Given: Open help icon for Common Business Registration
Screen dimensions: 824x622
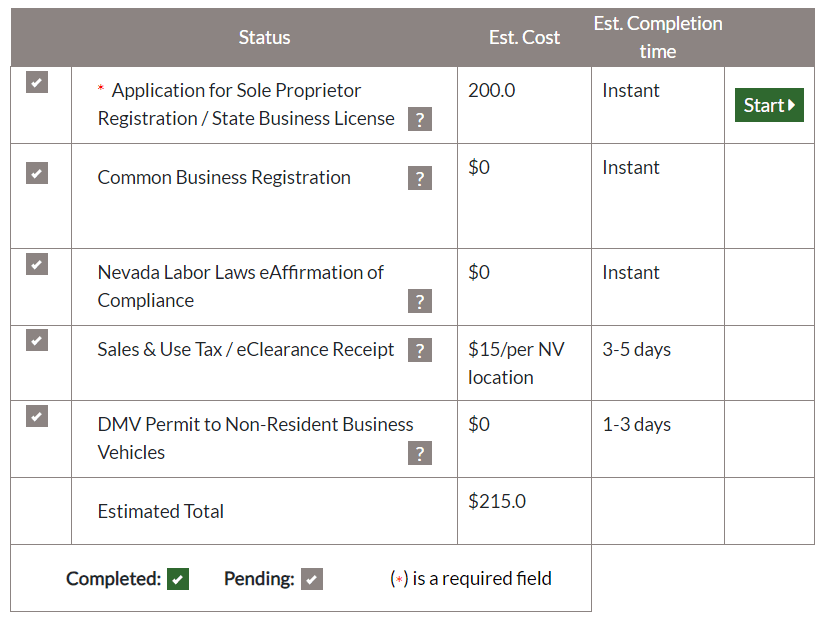Looking at the screenshot, I should 419,178.
